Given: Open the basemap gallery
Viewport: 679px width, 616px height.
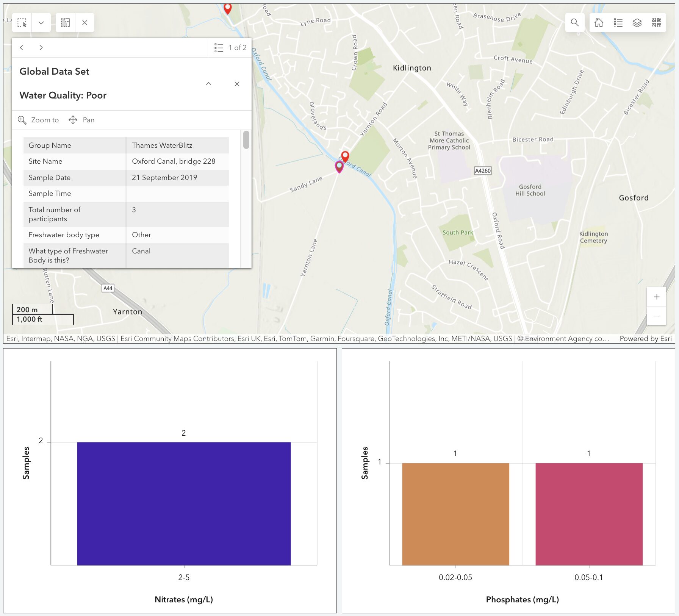Looking at the screenshot, I should (656, 23).
